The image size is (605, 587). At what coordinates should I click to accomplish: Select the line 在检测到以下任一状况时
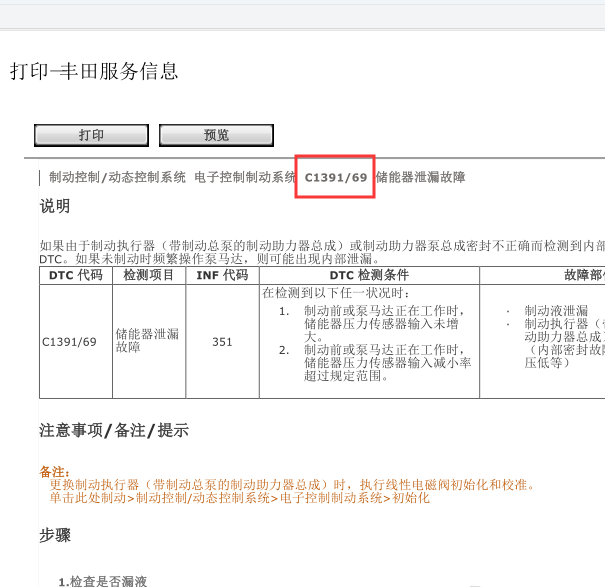point(336,293)
